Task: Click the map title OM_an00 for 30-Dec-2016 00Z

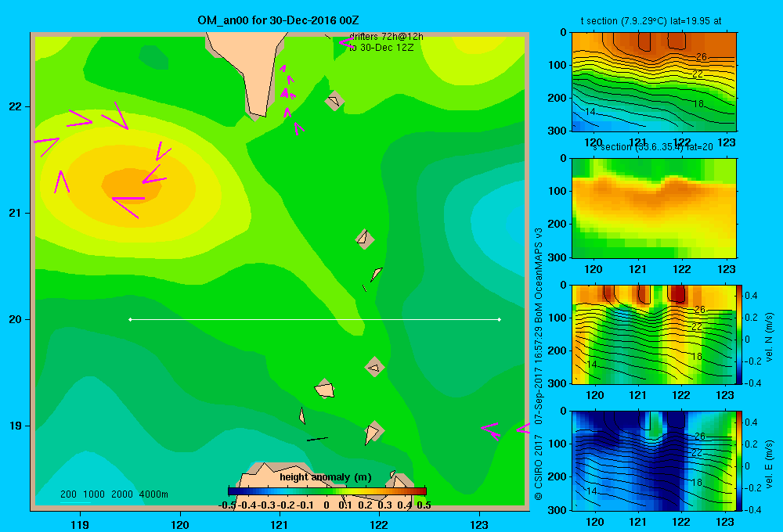Action: 278,20
